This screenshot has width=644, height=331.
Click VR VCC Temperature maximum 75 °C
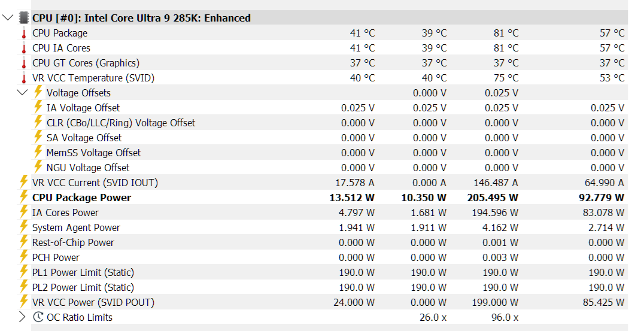[x=506, y=78]
